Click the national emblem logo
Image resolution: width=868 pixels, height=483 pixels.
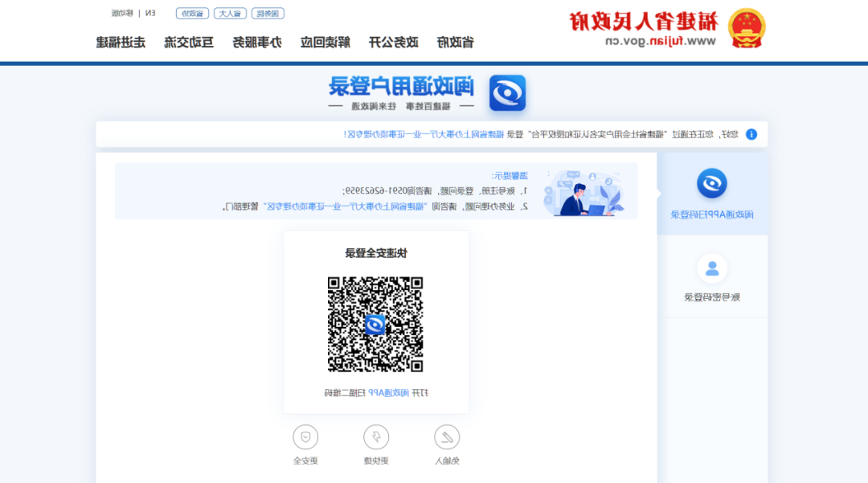click(746, 28)
